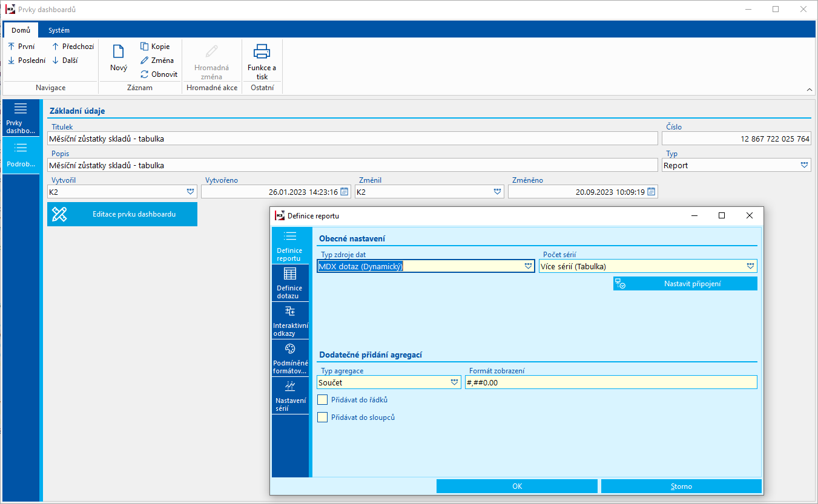The image size is (818, 504).
Task: Switch to the Domů ribbon tab
Action: pos(21,30)
